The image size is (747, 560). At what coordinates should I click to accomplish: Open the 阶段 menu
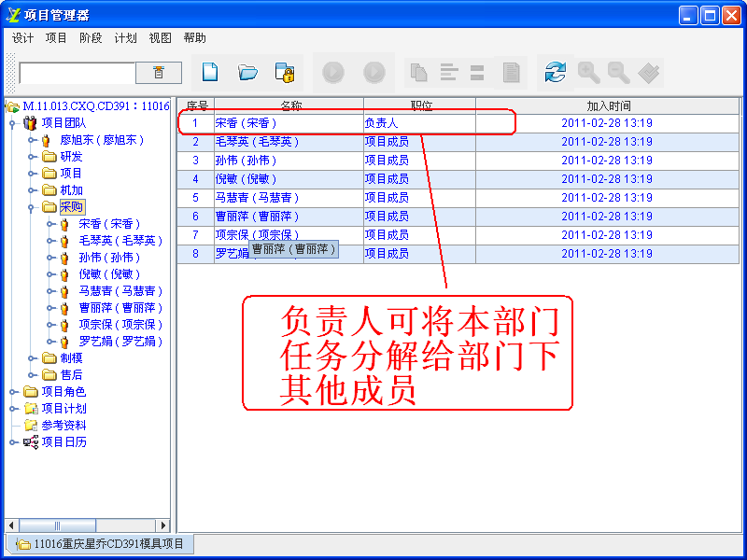click(x=91, y=38)
